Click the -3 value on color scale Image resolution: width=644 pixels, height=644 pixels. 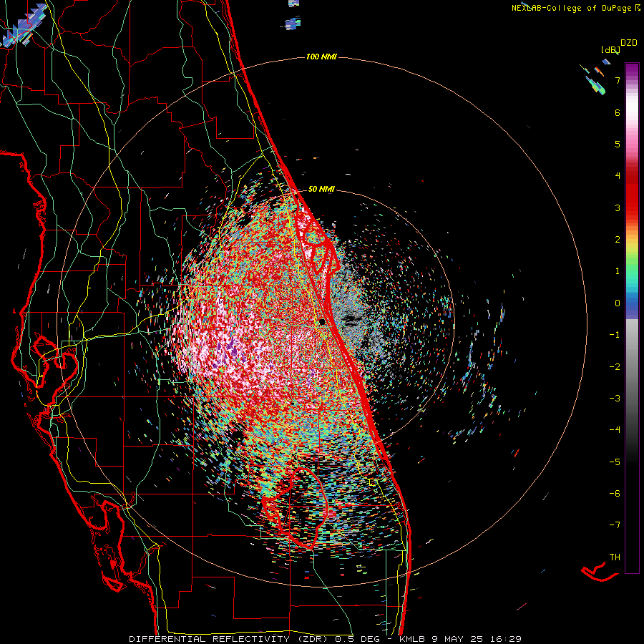click(x=615, y=399)
